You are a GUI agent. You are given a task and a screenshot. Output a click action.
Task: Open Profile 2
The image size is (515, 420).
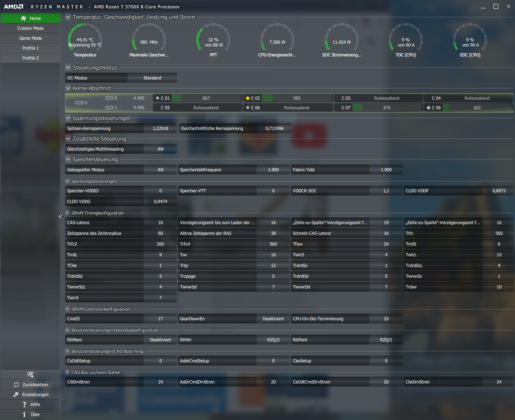[31, 58]
